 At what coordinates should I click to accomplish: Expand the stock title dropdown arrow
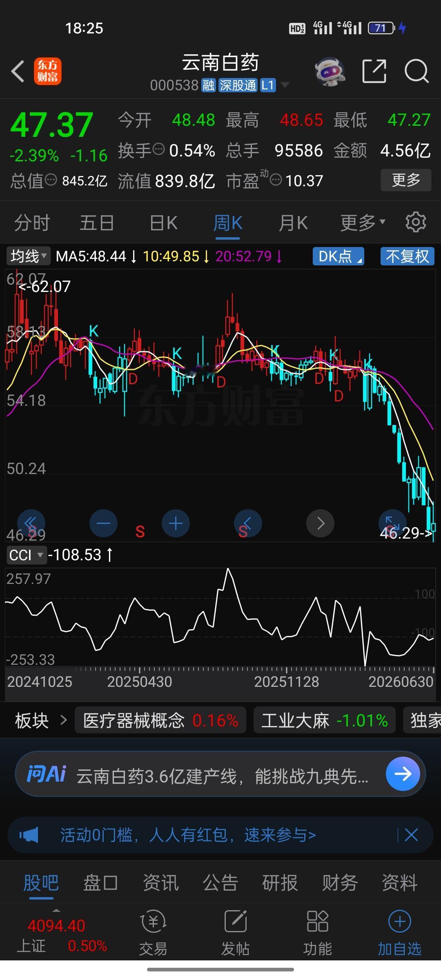pyautogui.click(x=285, y=85)
